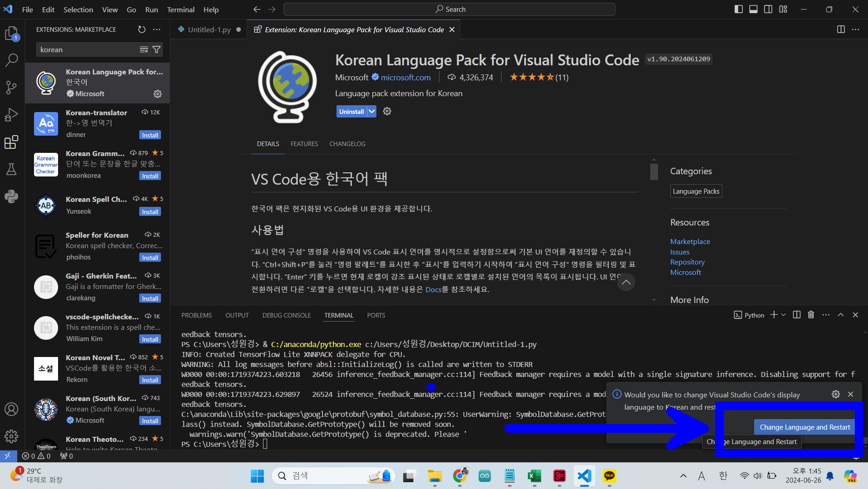Close the terminal panel
This screenshot has height=489, width=868.
[x=856, y=315]
